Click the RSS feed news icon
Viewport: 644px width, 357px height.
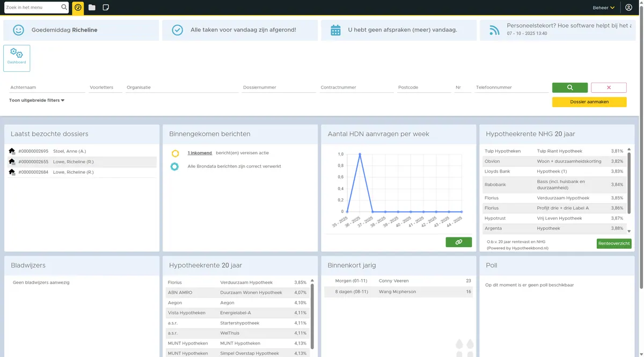pyautogui.click(x=494, y=30)
